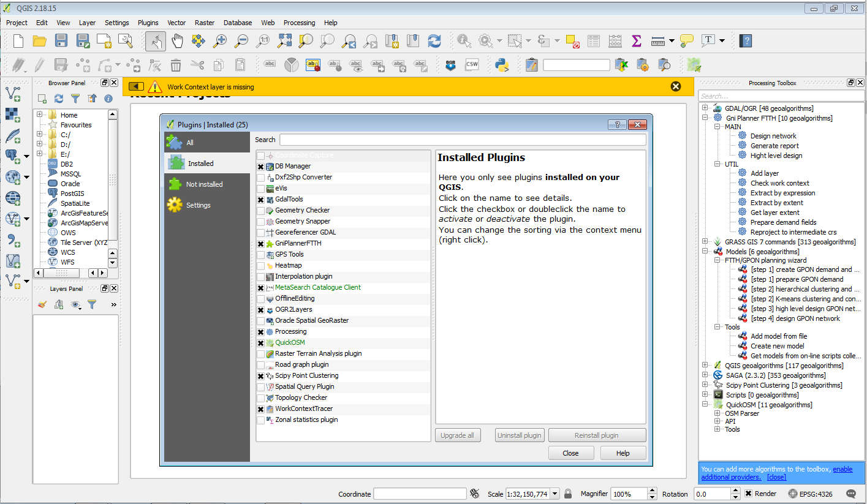Open the log messages speech bubble icon

[851, 494]
